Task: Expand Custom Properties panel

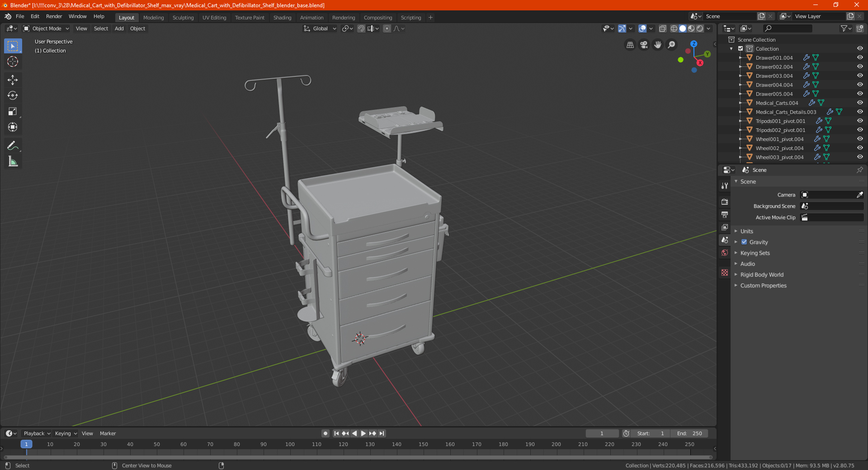Action: click(x=763, y=286)
